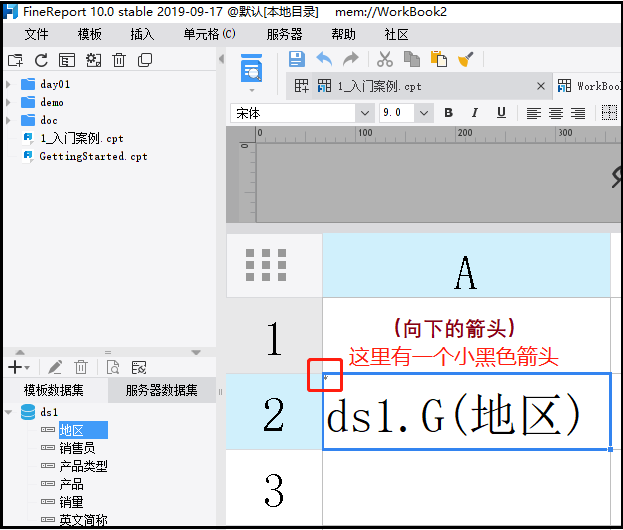Click the gear grid icon in file toolbar

coord(93,60)
